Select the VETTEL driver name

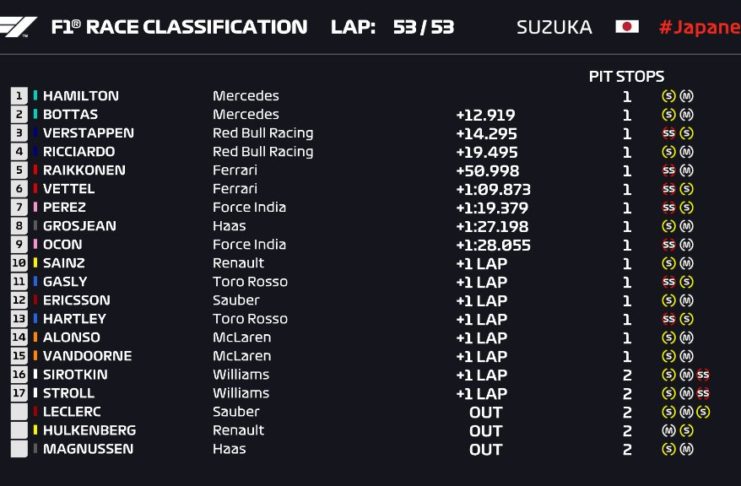click(69, 189)
